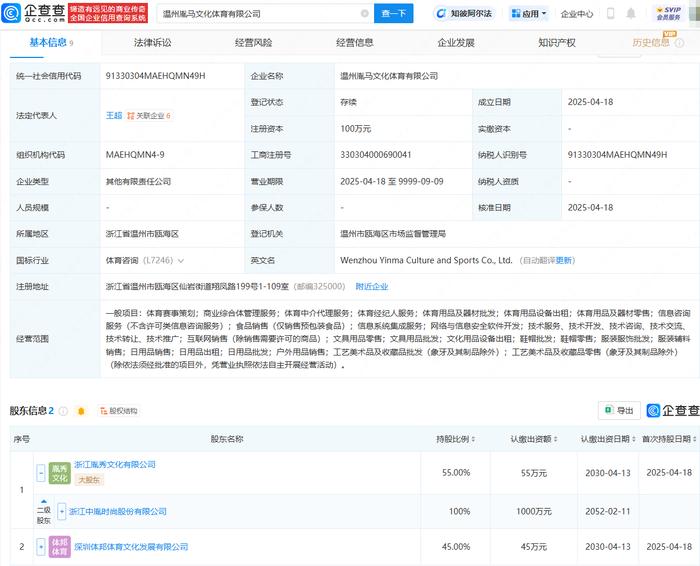700x566 pixels.
Task: Expand the 深圳体邦体育文化发展有限公司 row
Action: tap(41, 546)
